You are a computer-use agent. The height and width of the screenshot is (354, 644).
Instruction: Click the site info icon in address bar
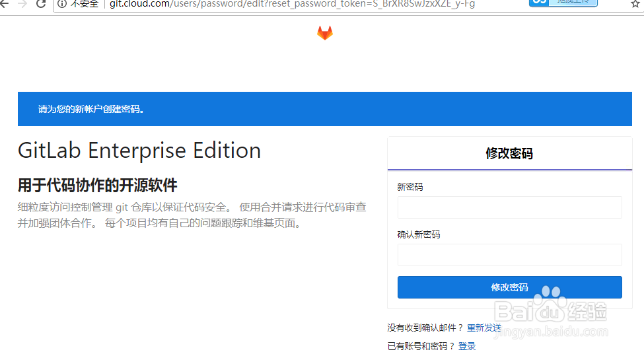click(62, 4)
